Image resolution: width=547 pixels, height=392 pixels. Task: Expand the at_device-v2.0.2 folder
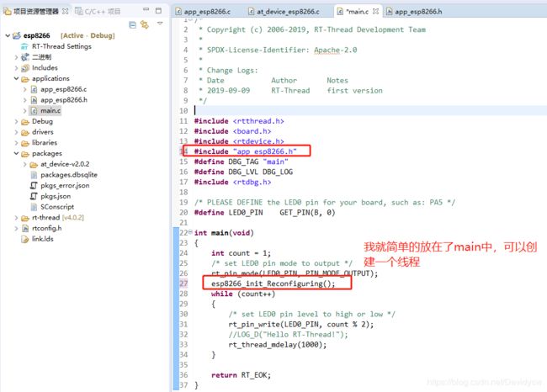point(24,164)
